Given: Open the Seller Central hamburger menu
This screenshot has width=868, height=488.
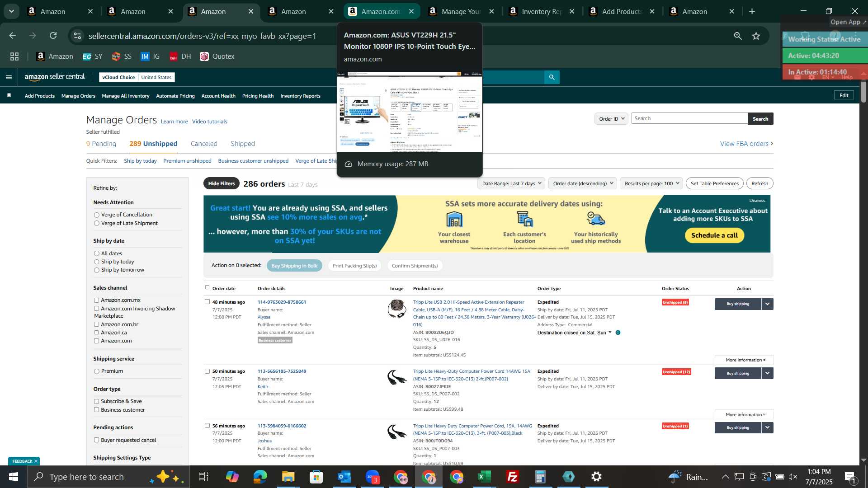Looking at the screenshot, I should tap(9, 77).
